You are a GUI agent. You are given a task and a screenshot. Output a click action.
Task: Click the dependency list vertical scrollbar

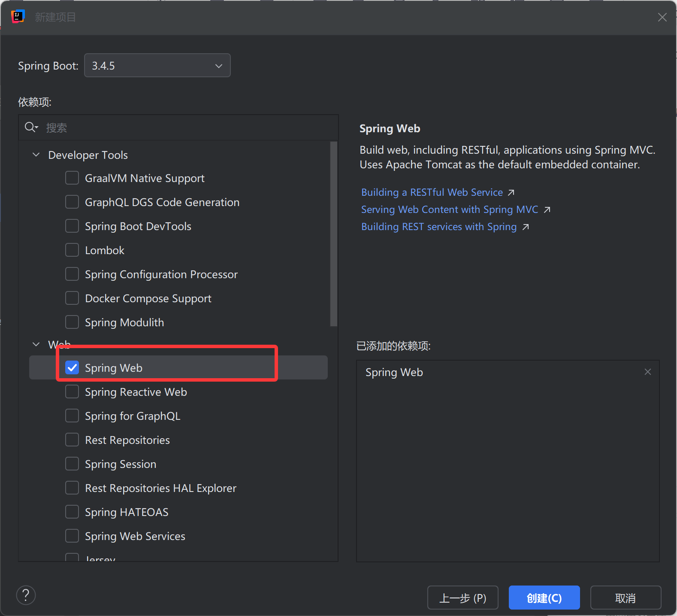pos(334,234)
